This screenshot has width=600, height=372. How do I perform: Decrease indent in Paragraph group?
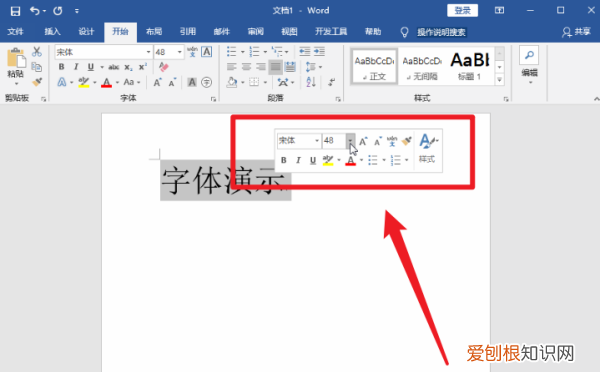(305, 51)
